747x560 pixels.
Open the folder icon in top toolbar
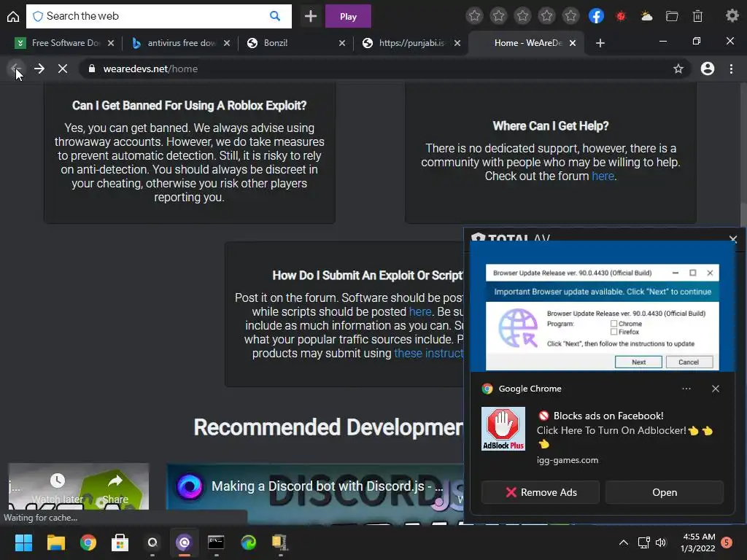point(672,16)
